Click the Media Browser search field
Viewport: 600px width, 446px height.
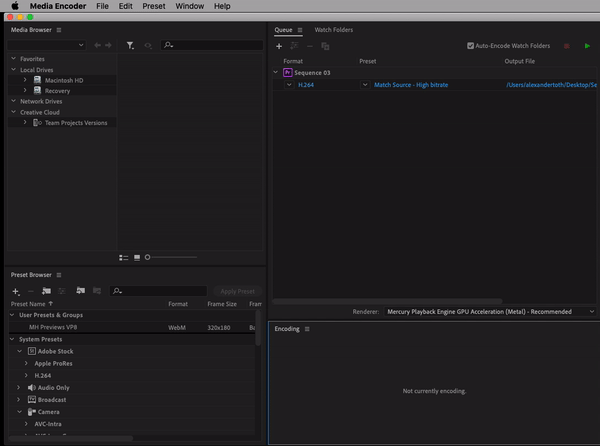click(212, 45)
